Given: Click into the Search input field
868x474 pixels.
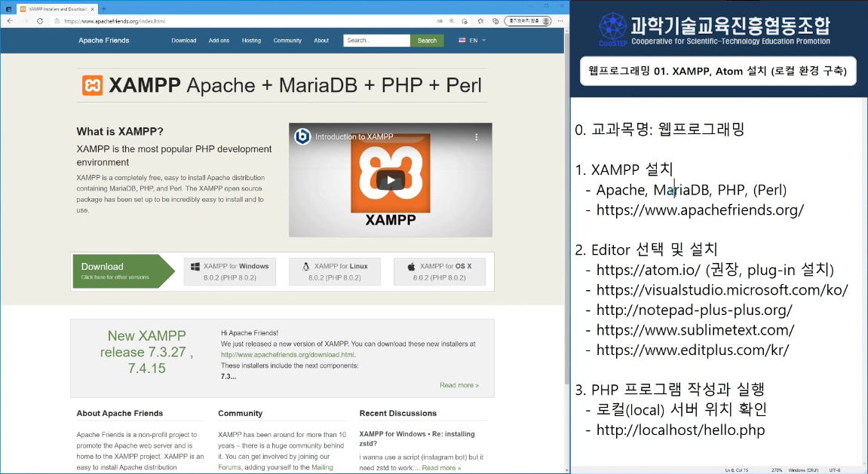Looking at the screenshot, I should point(376,41).
